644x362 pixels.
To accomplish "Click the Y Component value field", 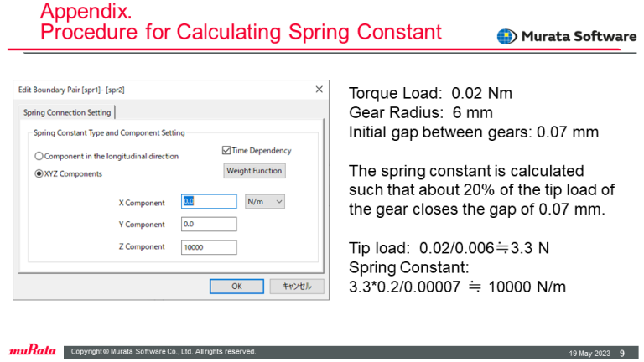I will click(209, 224).
